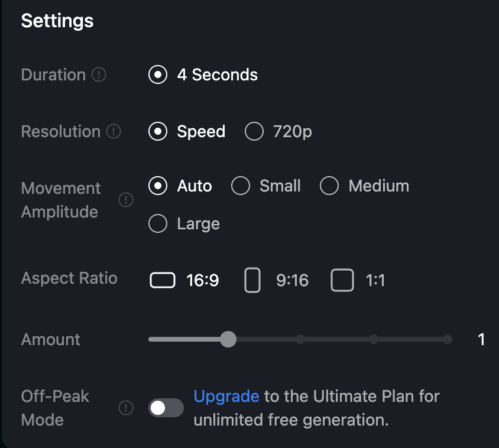499x448 pixels.
Task: Select the 720p resolution radio button
Action: [x=254, y=132]
